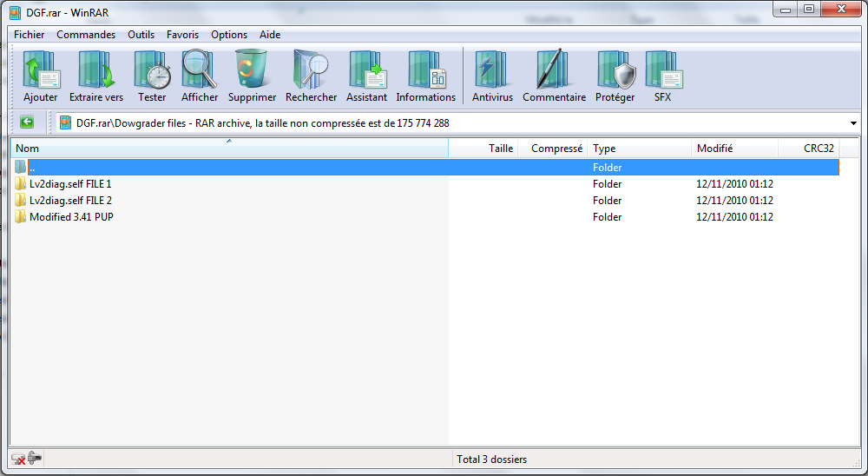
Task: Select the Lv2diag.self FILE 2 folder icon
Action: (x=21, y=200)
